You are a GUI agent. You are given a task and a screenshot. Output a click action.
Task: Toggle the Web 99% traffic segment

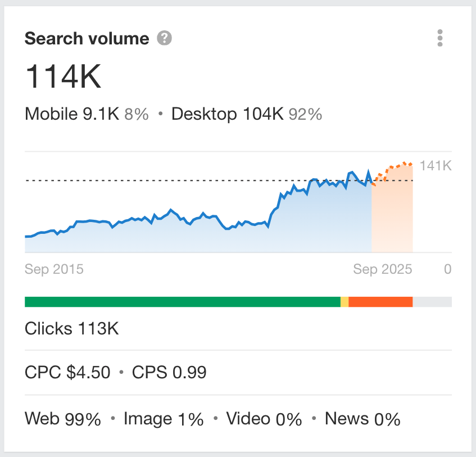[x=63, y=418]
